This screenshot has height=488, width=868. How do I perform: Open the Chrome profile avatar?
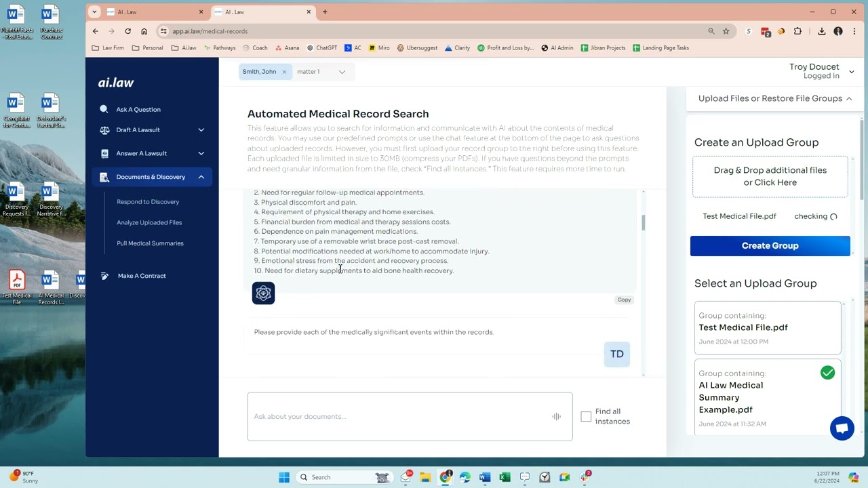point(838,31)
